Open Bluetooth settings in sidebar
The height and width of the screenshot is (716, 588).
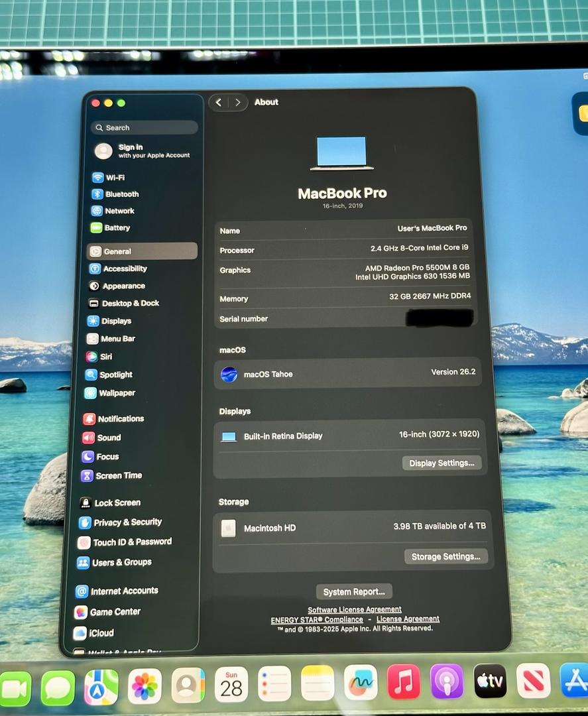point(115,194)
